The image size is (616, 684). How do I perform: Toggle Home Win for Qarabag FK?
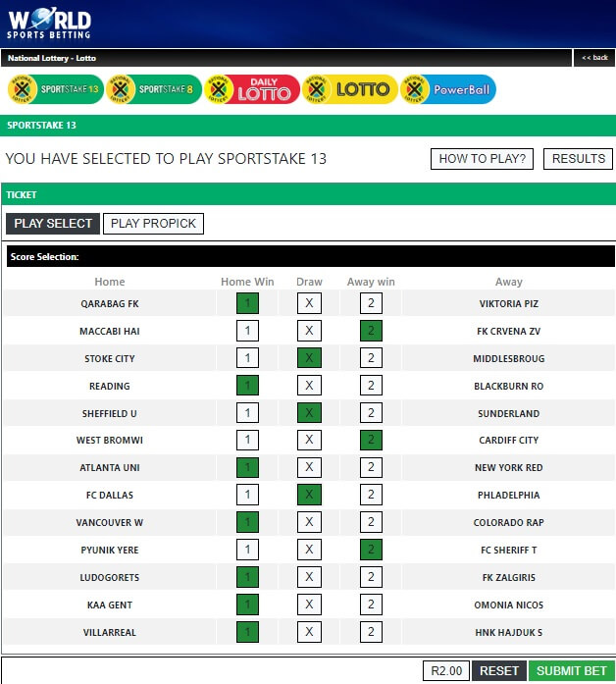(x=248, y=304)
